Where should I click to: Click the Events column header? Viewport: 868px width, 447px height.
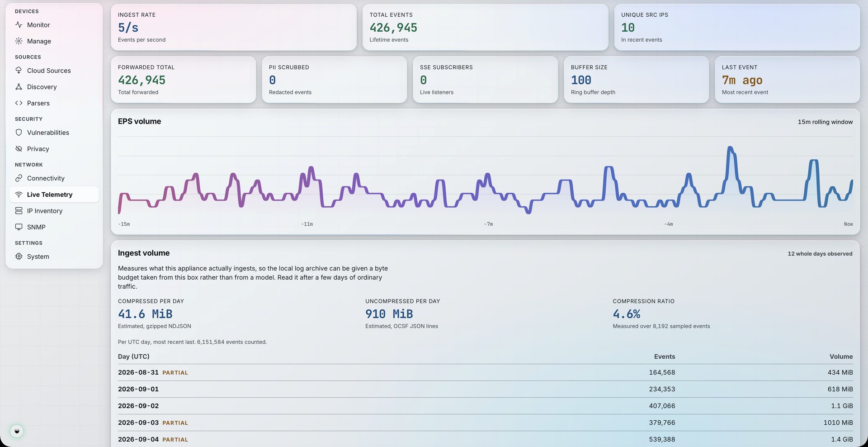pyautogui.click(x=665, y=357)
